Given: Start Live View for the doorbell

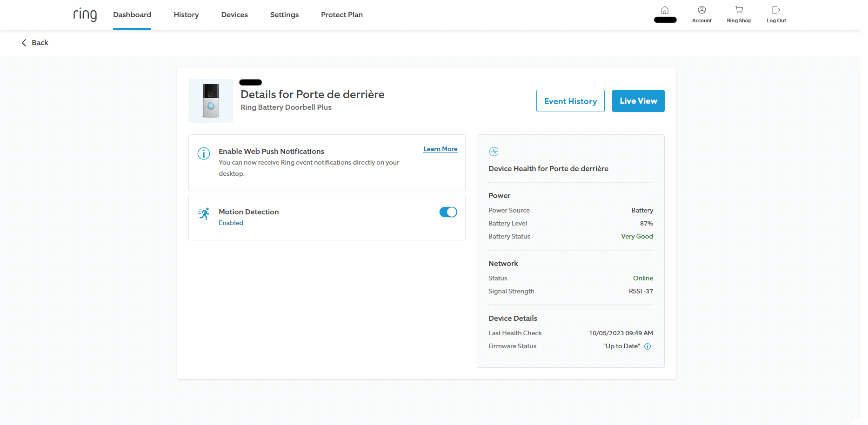Looking at the screenshot, I should click(638, 101).
